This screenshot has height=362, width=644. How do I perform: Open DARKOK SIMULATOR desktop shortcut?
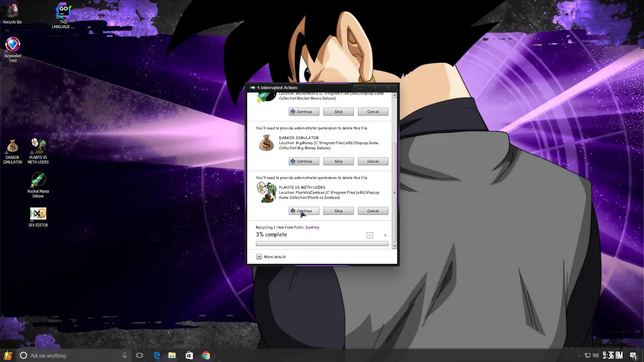(12, 147)
